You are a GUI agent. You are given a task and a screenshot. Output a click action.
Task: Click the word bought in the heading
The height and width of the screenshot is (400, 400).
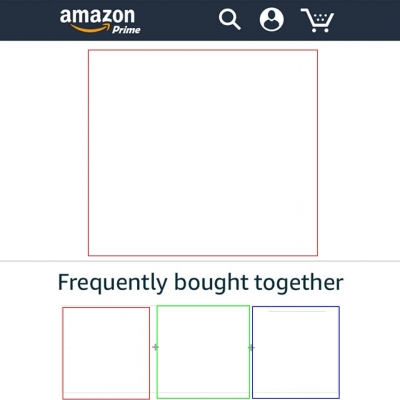(211, 283)
